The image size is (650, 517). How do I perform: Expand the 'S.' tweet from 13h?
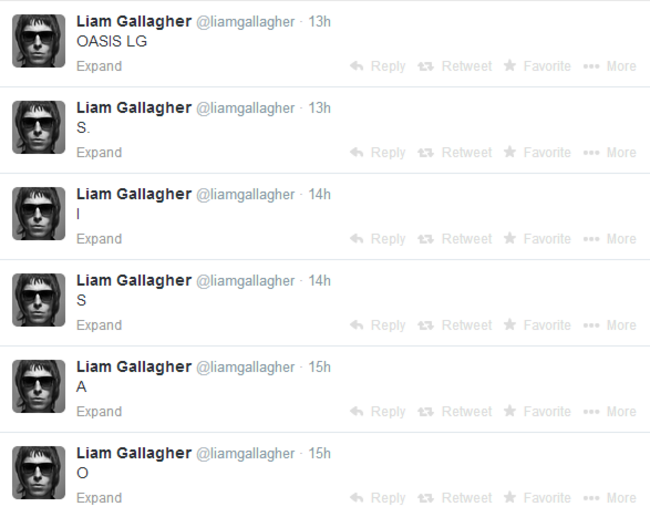pyautogui.click(x=99, y=153)
